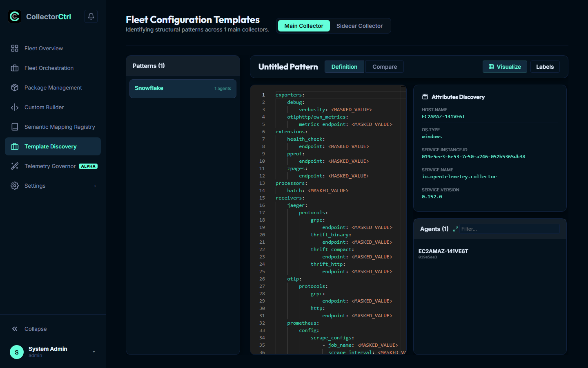Open the notifications bell
The height and width of the screenshot is (368, 588).
[91, 16]
